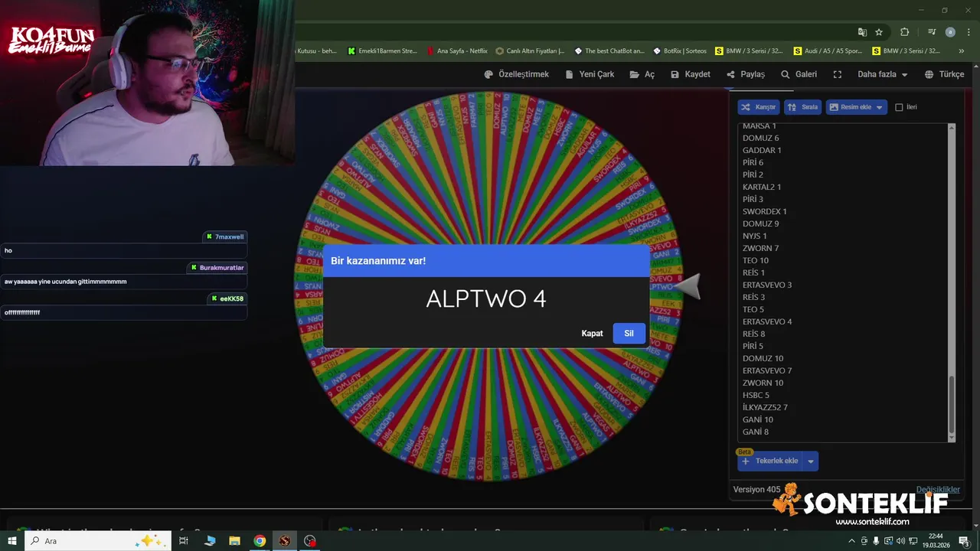This screenshot has width=980, height=551.
Task: Click the Resim ekle button
Action: (850, 107)
